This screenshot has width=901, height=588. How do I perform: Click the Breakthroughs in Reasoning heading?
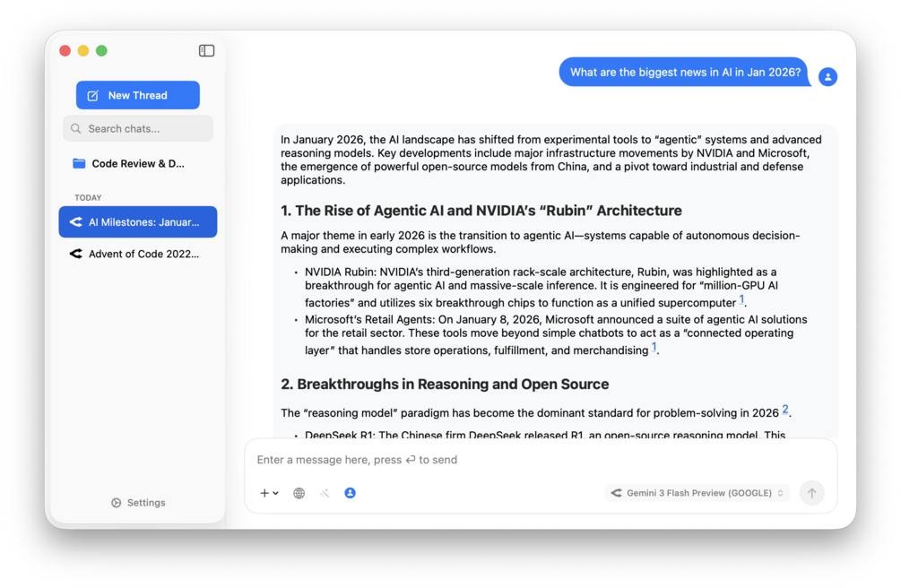pos(445,385)
